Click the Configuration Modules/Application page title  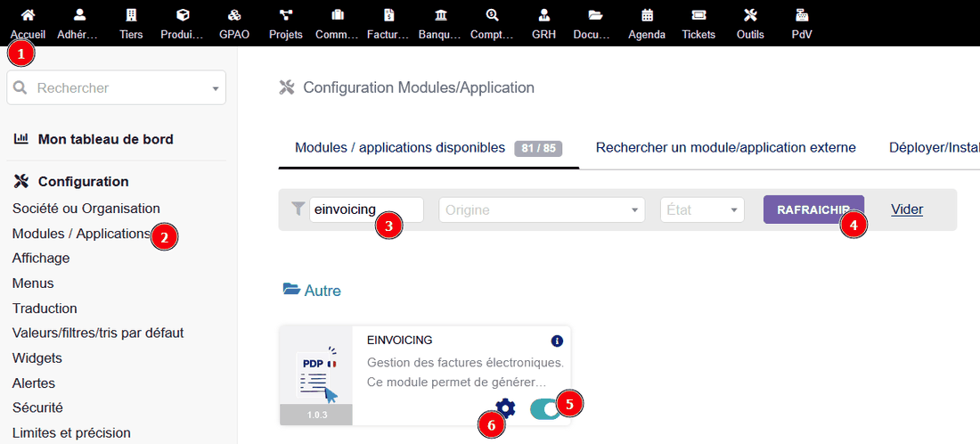pos(419,87)
